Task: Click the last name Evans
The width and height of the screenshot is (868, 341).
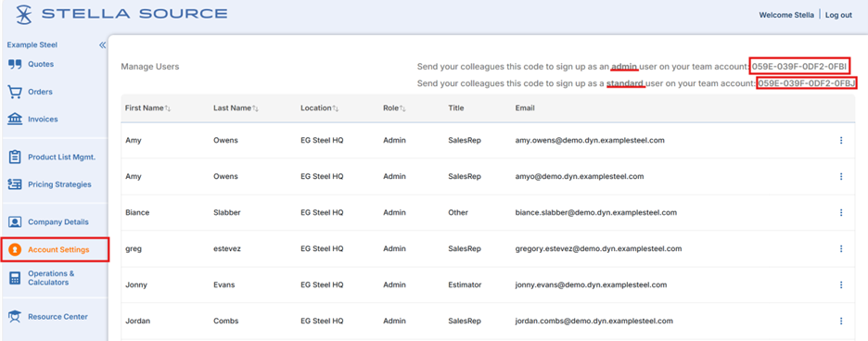Action: click(x=224, y=284)
